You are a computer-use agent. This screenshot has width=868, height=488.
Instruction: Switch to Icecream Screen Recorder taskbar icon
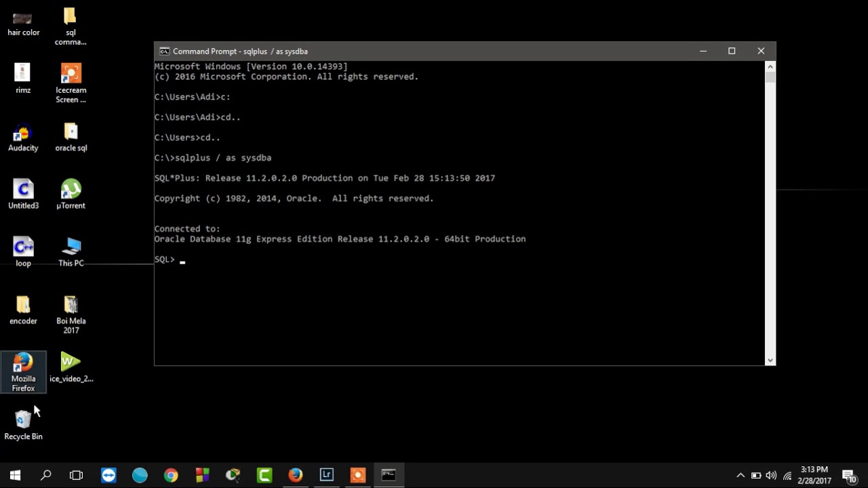coord(358,475)
